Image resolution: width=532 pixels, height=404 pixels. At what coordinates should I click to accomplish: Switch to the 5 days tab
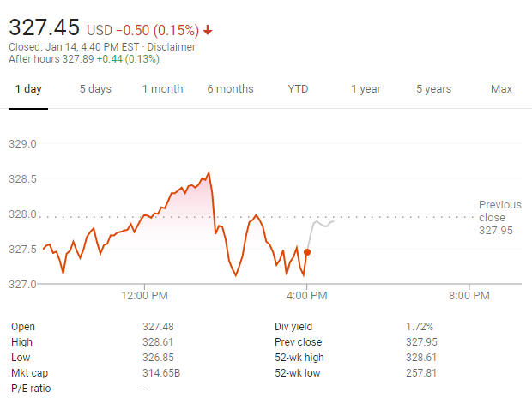[x=95, y=89]
